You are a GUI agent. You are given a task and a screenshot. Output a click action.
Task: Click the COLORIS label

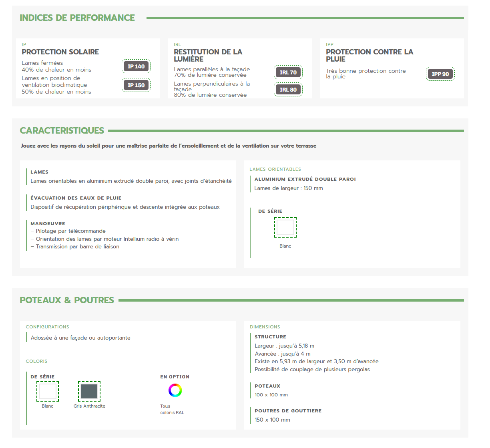pyautogui.click(x=36, y=361)
